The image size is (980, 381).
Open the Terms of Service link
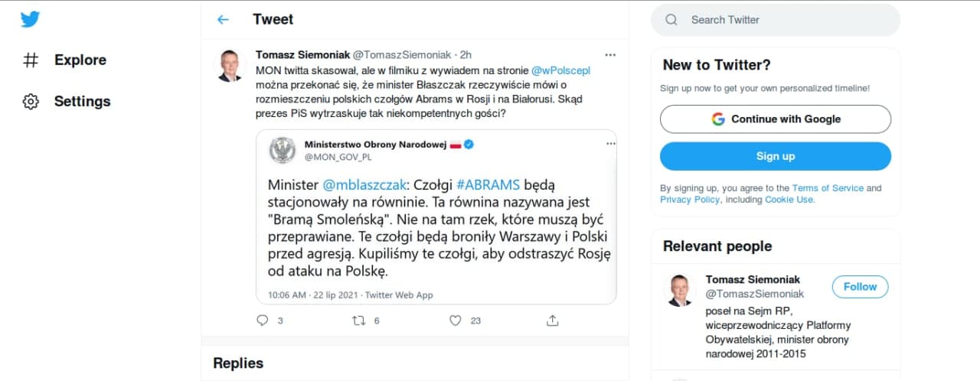pyautogui.click(x=828, y=188)
